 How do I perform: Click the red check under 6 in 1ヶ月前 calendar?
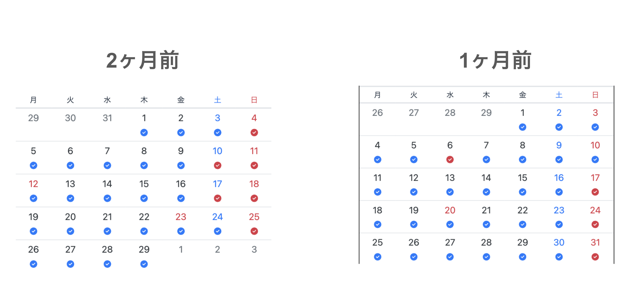point(450,160)
